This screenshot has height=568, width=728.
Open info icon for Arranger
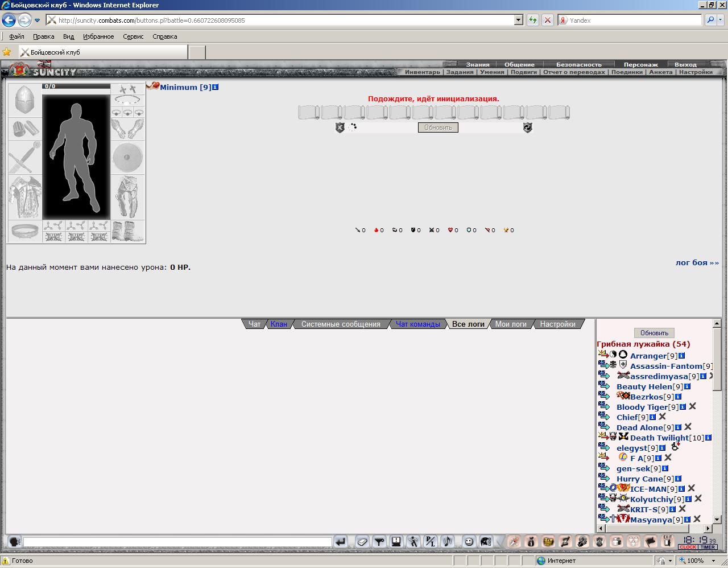pos(681,356)
